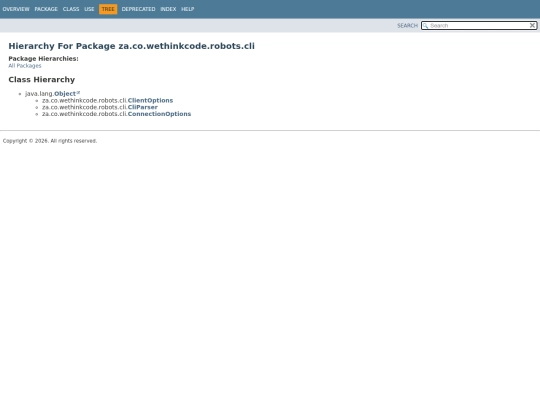Open the Help navigation link
Viewport: 540px width, 405px height.
pos(188,9)
